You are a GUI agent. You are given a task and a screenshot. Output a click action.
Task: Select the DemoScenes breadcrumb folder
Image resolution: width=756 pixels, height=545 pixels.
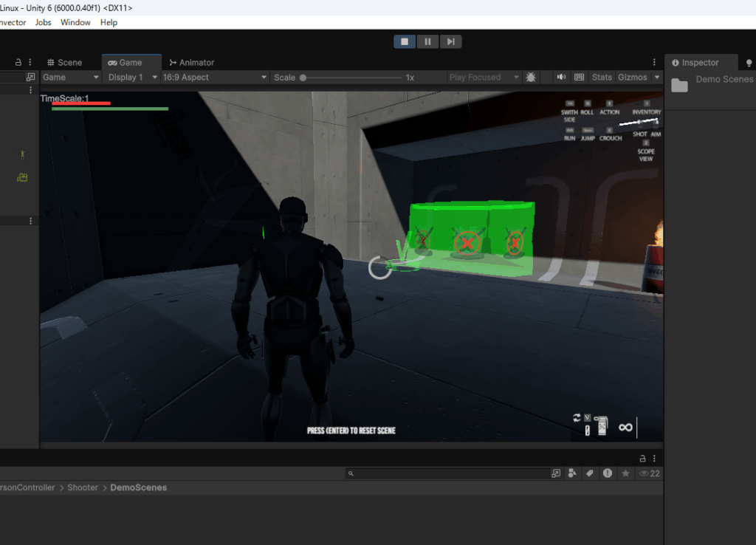click(x=139, y=487)
